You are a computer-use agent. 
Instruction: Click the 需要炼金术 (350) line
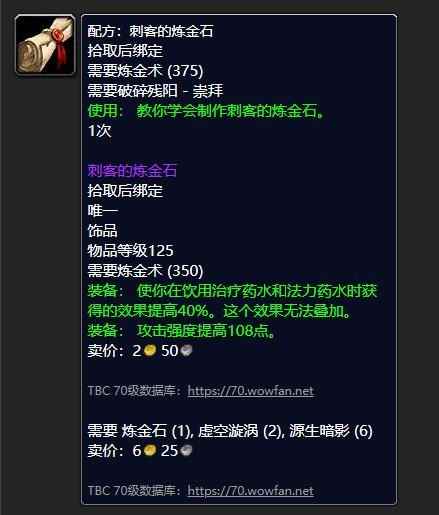tap(145, 271)
